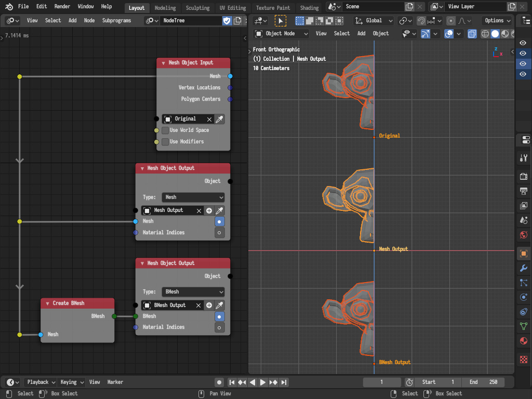Screen dimensions: 532x399
Task: Switch to the Sculpting workspace tab
Action: [197, 8]
